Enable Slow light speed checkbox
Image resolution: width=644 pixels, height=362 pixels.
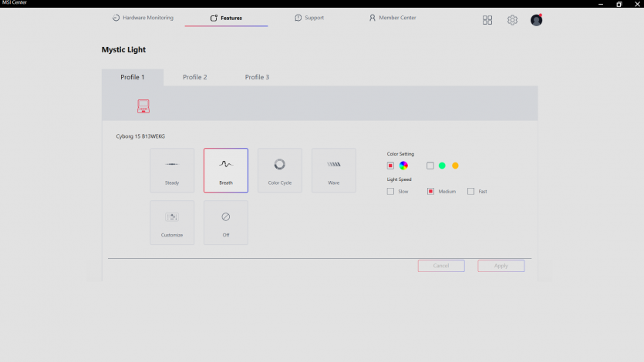coord(391,191)
